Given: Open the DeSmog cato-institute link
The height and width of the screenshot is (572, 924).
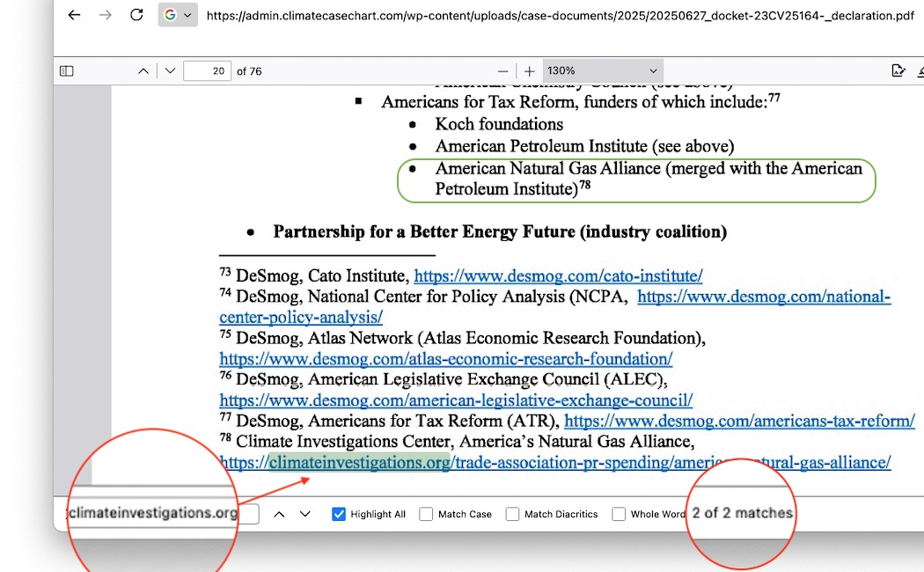Looking at the screenshot, I should click(558, 275).
